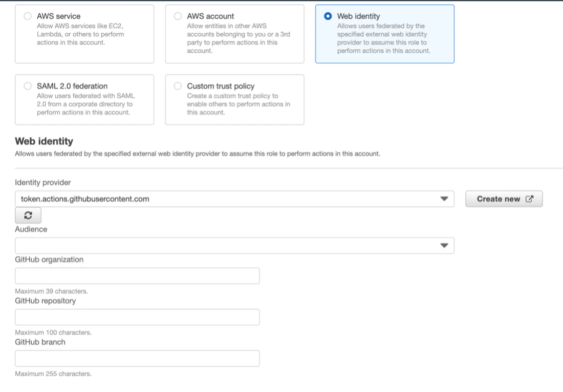The image size is (563, 392).
Task: Click the AWS account card description text
Action: pos(239,38)
